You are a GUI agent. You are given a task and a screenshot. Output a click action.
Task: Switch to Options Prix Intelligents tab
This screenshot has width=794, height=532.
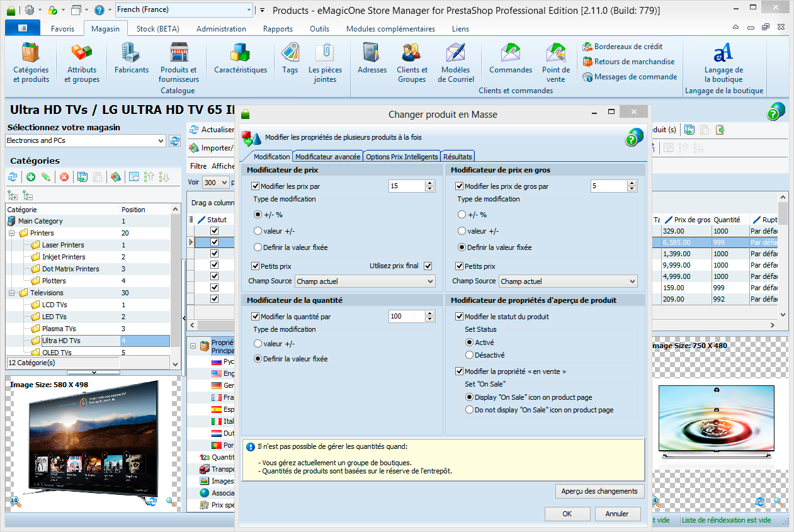(x=402, y=157)
